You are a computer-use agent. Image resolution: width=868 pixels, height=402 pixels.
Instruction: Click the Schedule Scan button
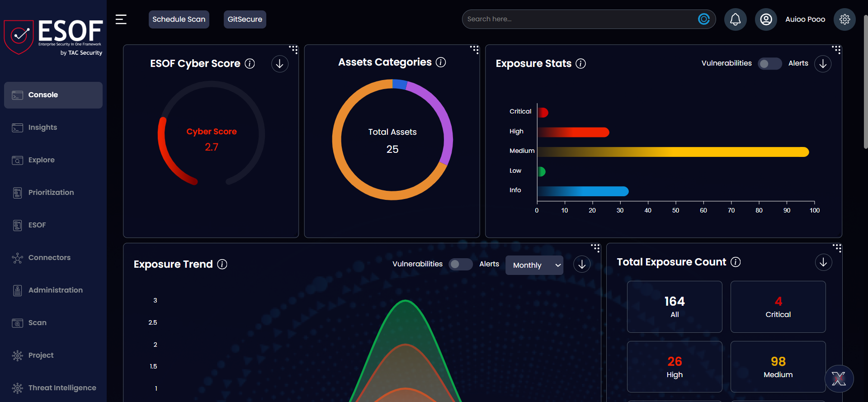pyautogui.click(x=179, y=19)
